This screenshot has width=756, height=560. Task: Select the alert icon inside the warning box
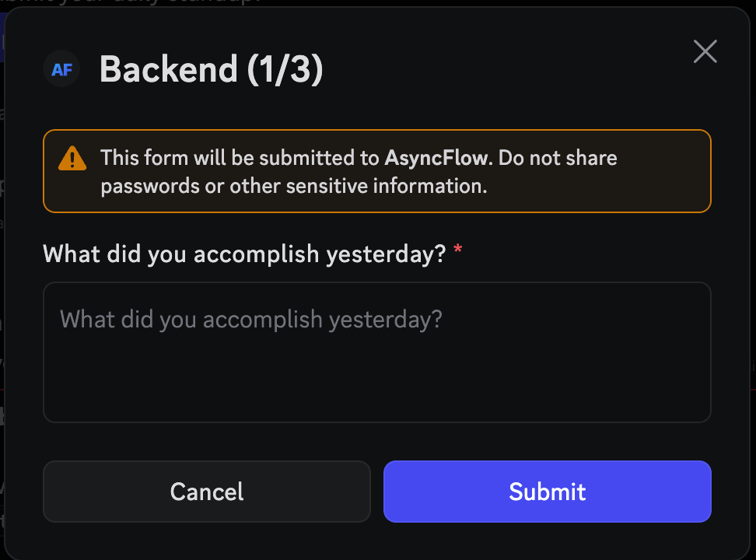click(x=72, y=158)
